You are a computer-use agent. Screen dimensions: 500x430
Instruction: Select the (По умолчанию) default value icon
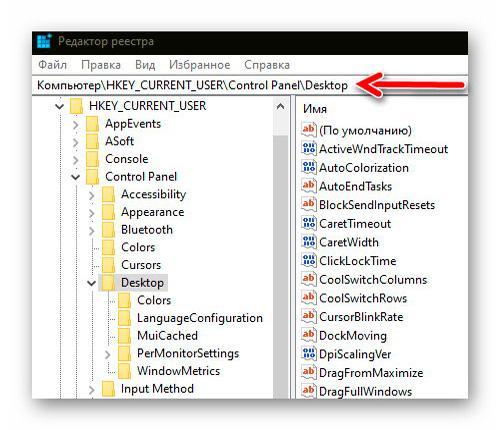[309, 130]
